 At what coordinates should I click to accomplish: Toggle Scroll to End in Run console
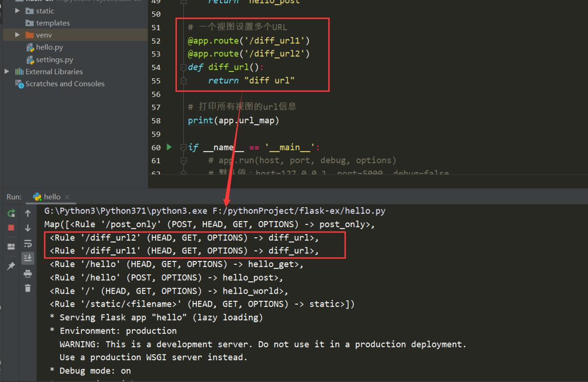(28, 258)
